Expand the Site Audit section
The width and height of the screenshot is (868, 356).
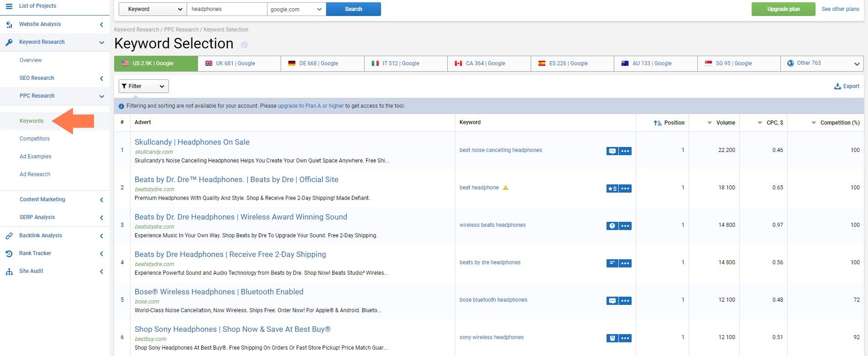(x=101, y=272)
